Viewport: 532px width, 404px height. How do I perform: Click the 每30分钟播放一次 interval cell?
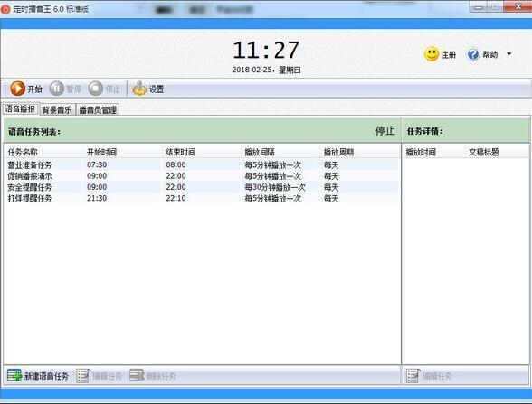click(275, 187)
